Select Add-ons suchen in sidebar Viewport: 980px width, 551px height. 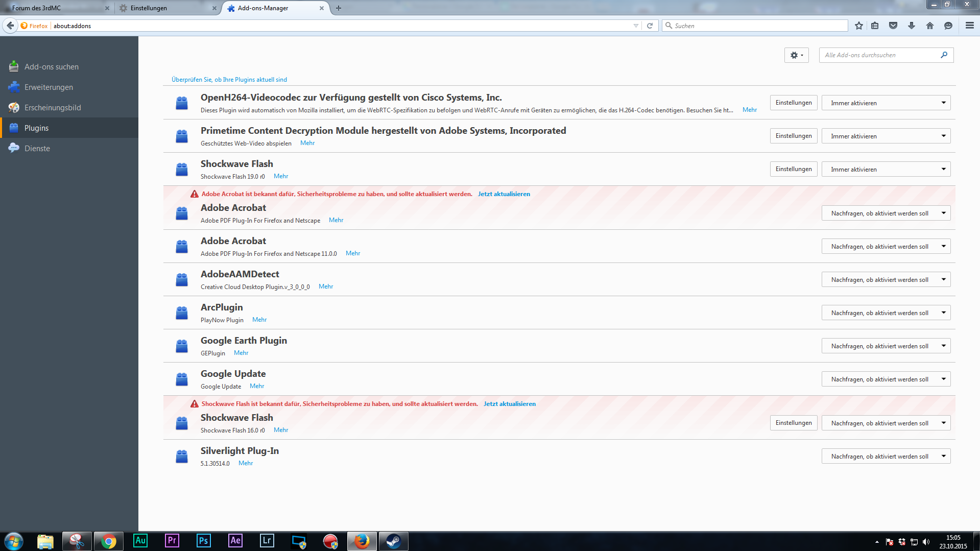pos(69,67)
